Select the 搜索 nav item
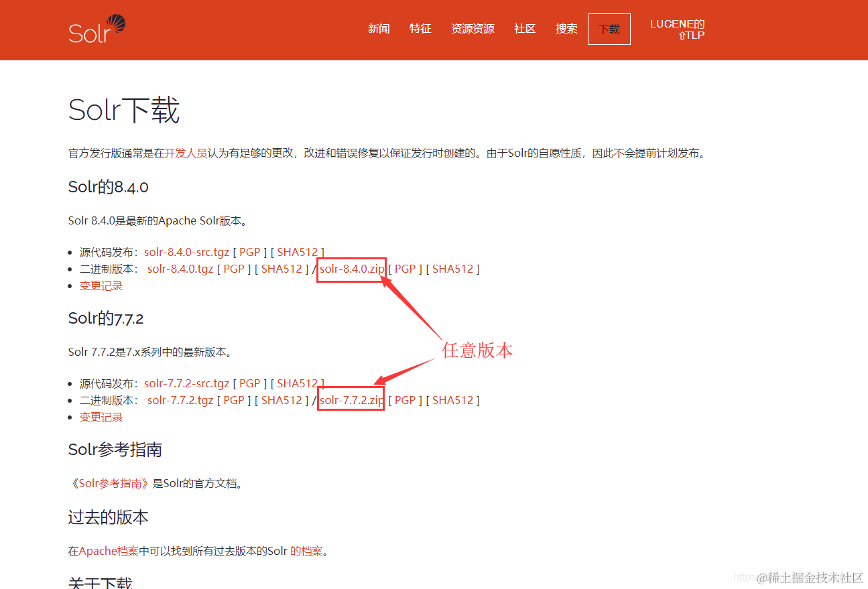Viewport: 868px width, 589px height. click(x=566, y=29)
